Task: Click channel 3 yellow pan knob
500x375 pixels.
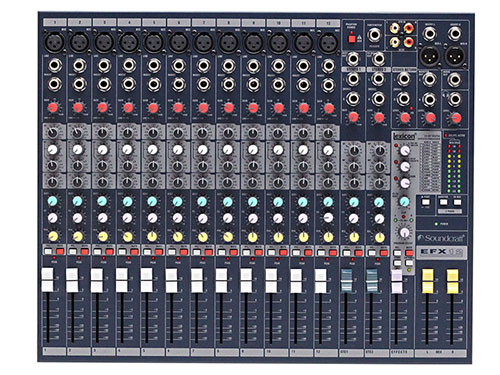Action: (103, 237)
